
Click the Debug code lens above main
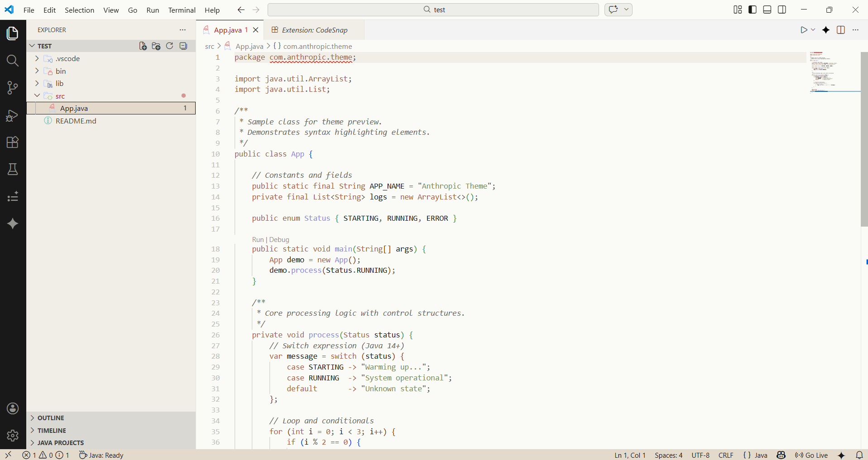[279, 240]
